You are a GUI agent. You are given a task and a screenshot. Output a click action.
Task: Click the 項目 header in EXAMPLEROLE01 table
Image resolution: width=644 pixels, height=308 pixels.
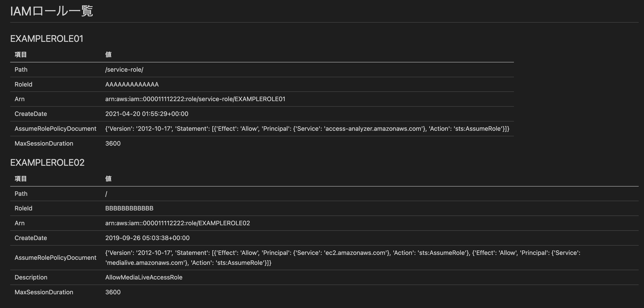(x=21, y=54)
